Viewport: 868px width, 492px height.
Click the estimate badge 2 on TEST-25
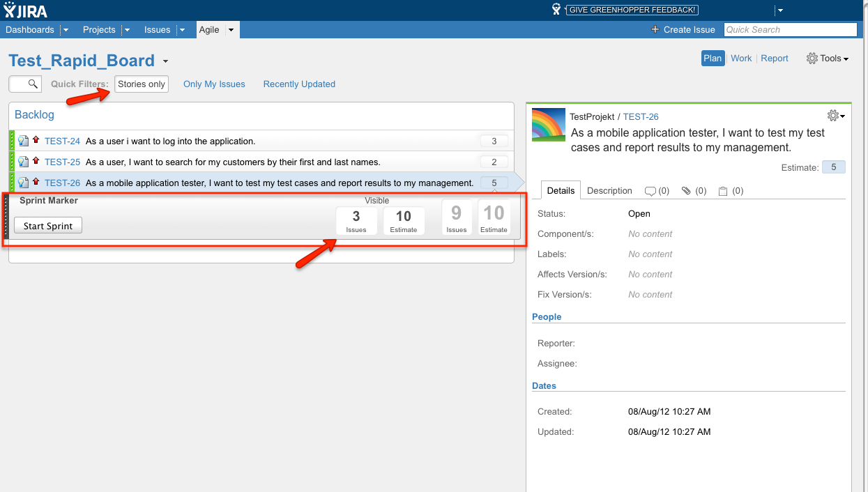point(494,162)
